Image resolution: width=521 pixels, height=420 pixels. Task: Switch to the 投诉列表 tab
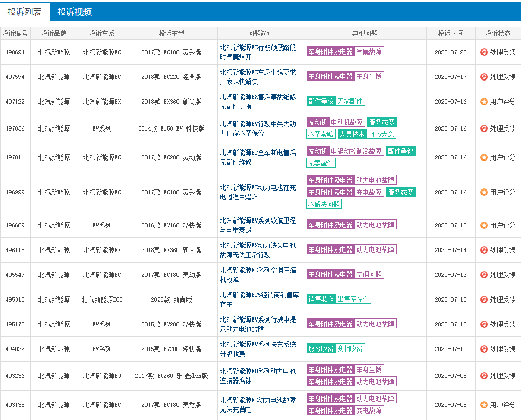click(x=25, y=12)
